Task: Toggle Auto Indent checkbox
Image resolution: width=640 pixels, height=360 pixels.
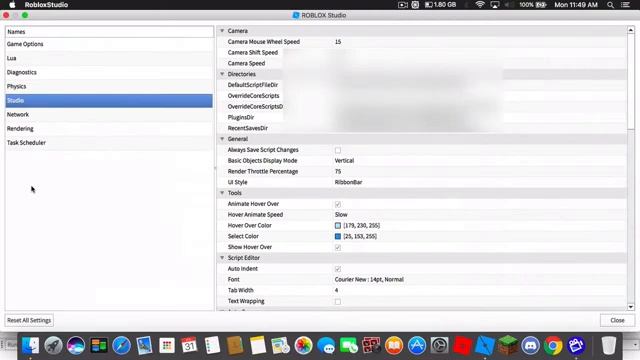Action: (x=338, y=269)
